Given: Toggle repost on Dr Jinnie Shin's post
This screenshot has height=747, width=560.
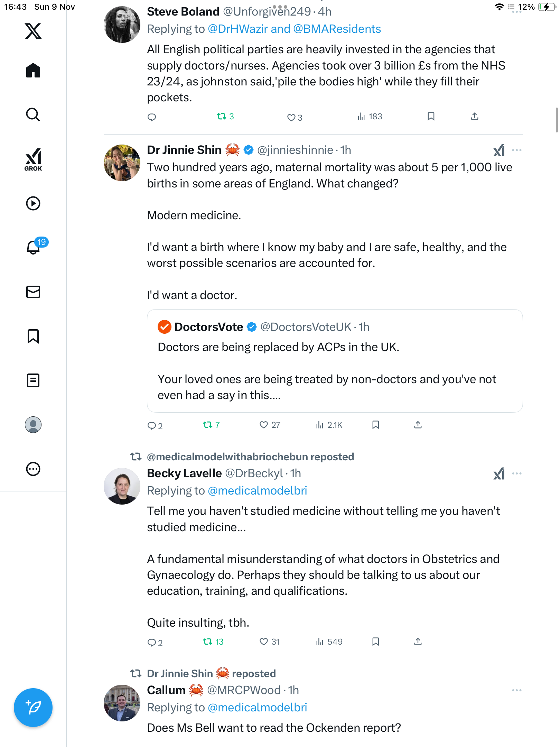Looking at the screenshot, I should click(208, 425).
